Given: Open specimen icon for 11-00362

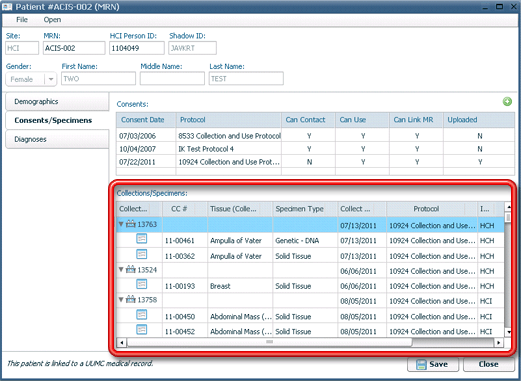Looking at the screenshot, I should click(x=142, y=254).
